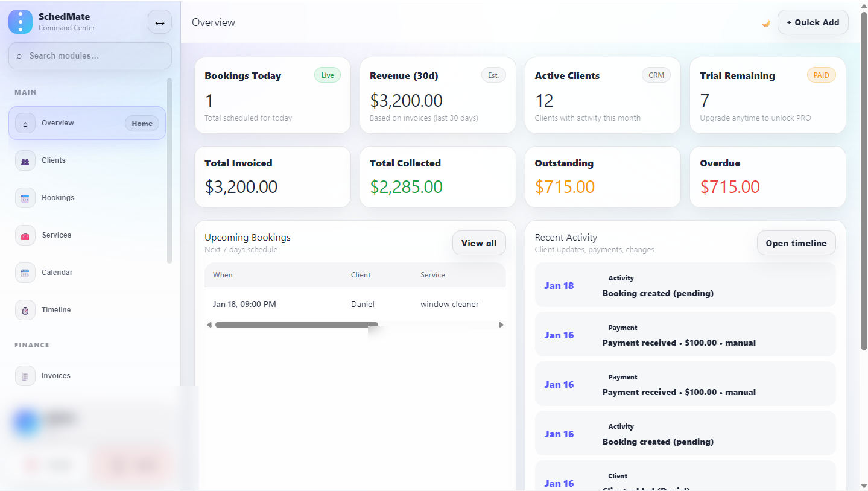This screenshot has width=868, height=491.
Task: Click the magnifier icon in search bar
Action: [x=18, y=55]
